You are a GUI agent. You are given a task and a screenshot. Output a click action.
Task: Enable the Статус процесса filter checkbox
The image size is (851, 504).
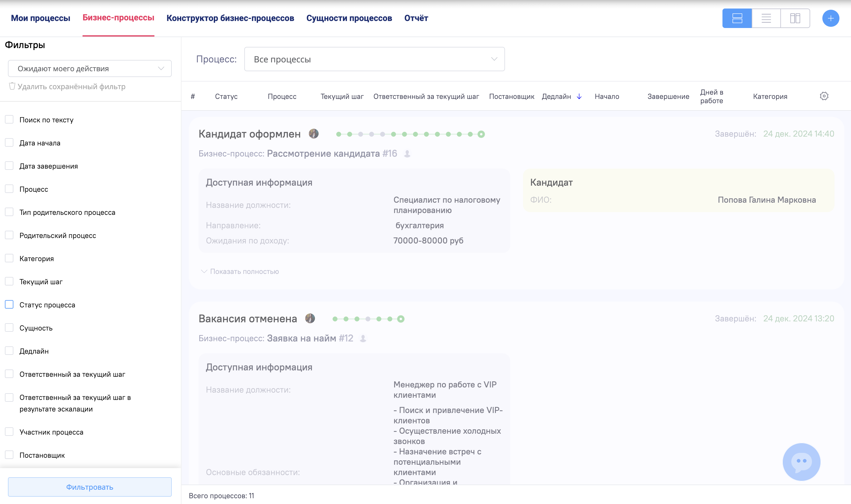pyautogui.click(x=9, y=305)
